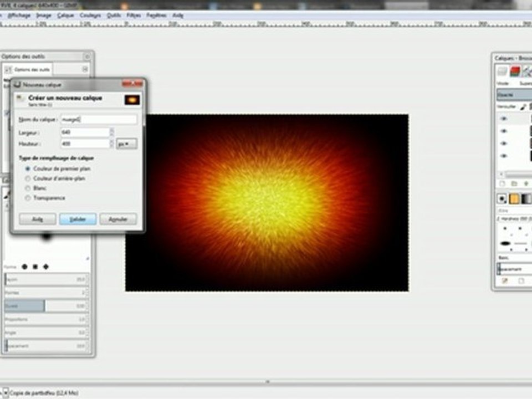532x399 pixels.
Task: Select the Options des outils tab
Action: coord(28,70)
